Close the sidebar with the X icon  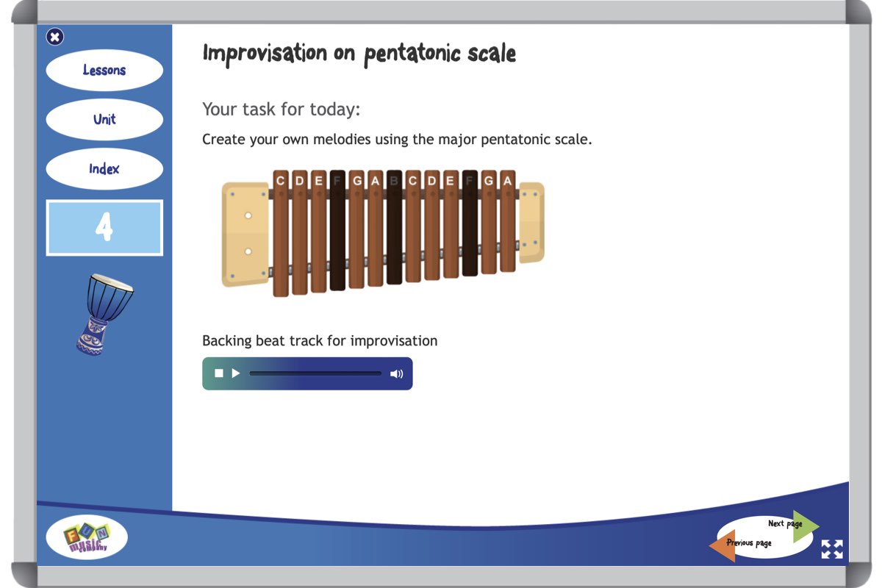coord(55,37)
